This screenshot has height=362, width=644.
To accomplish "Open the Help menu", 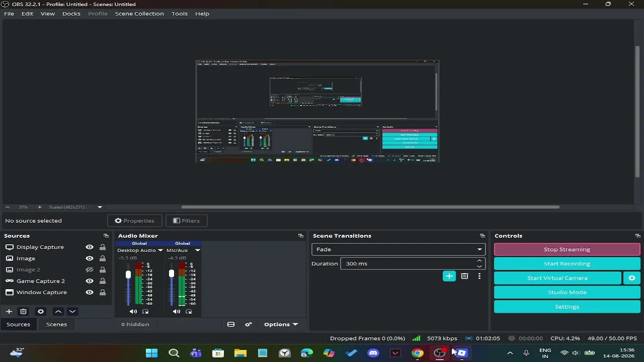I will pos(202,14).
